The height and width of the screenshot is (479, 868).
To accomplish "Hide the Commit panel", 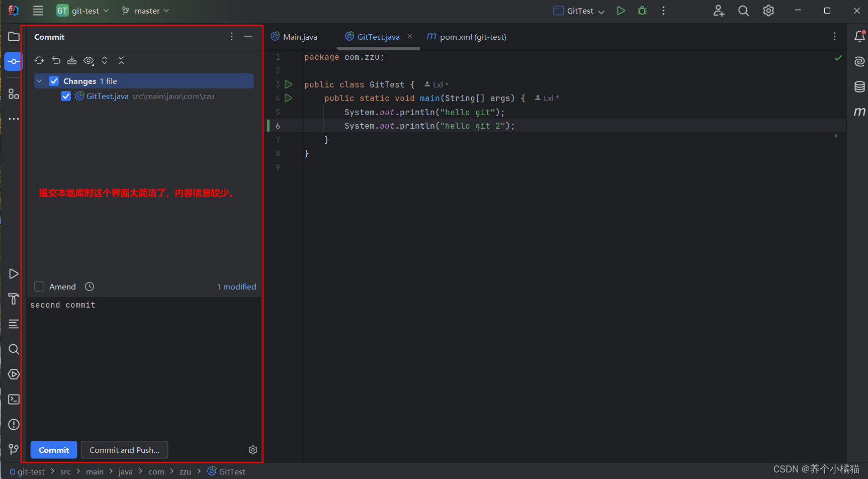I will coord(248,36).
